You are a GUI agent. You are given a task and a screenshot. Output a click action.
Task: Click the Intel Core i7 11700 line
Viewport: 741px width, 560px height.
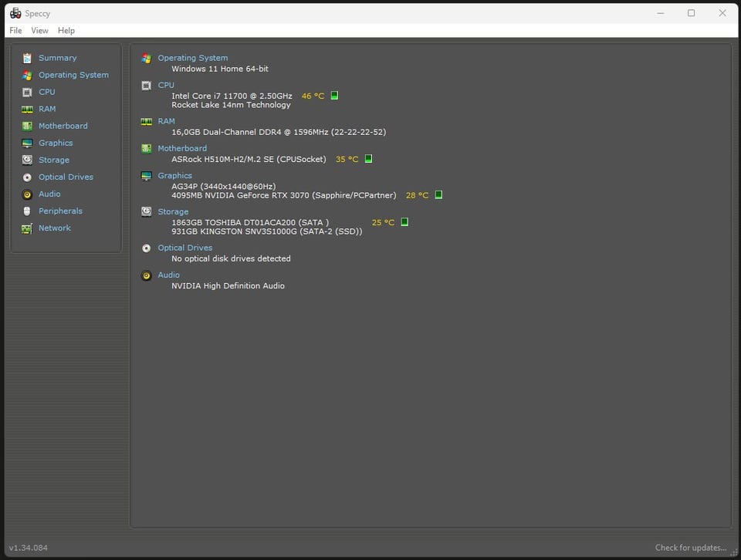(232, 96)
